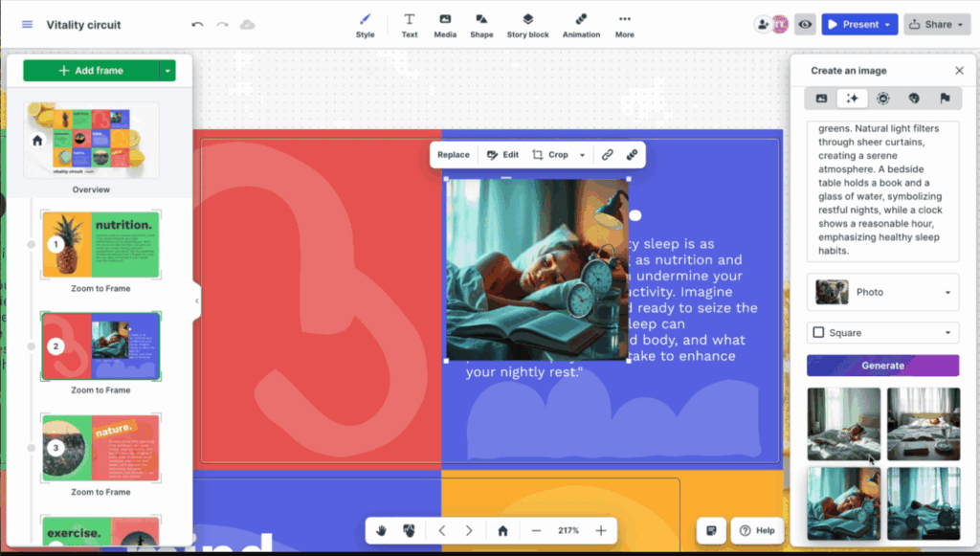
Task: Open the hamburger main menu
Action: click(27, 25)
